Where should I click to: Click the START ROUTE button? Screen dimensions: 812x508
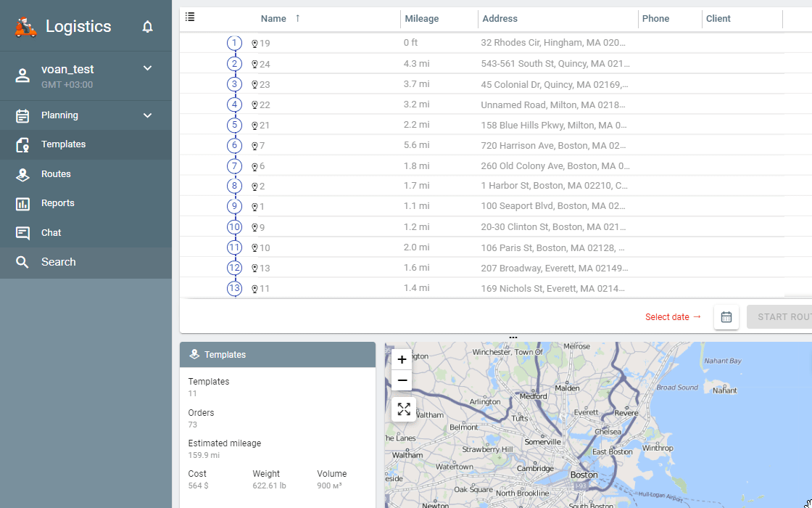coord(779,316)
